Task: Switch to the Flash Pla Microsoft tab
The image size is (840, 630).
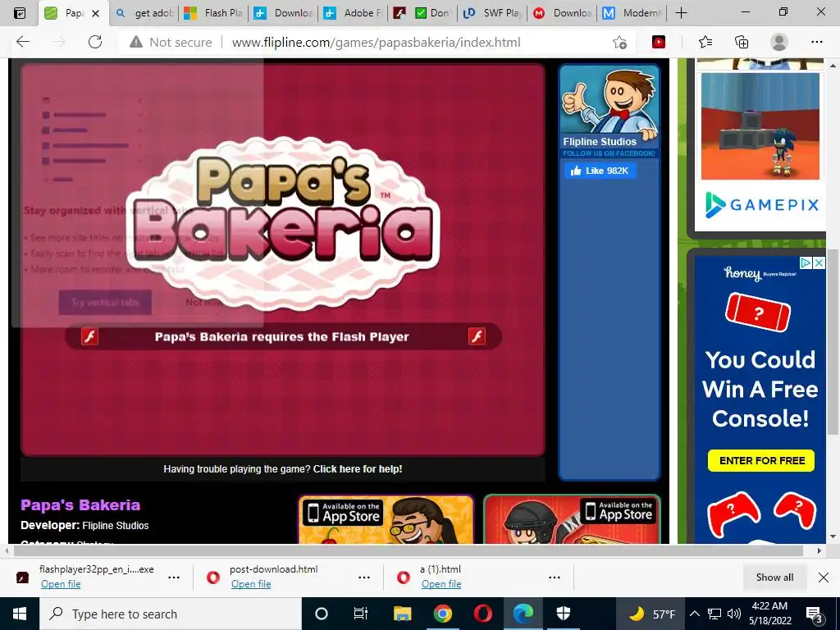Action: 212,13
